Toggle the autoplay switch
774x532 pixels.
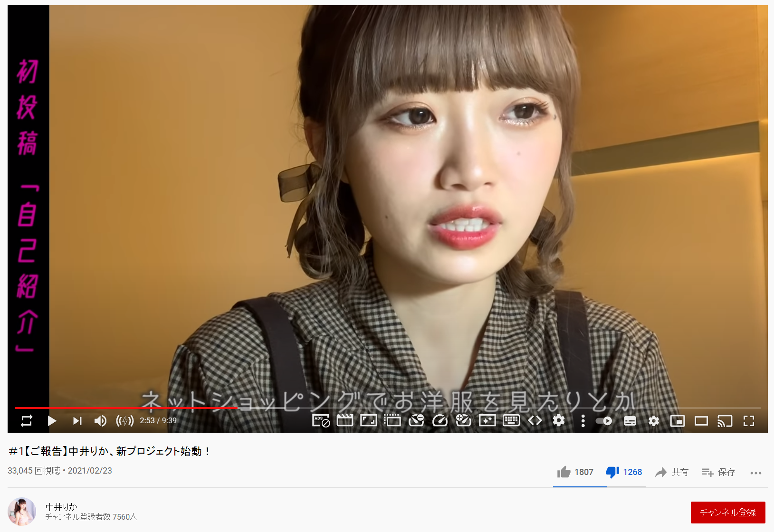604,421
